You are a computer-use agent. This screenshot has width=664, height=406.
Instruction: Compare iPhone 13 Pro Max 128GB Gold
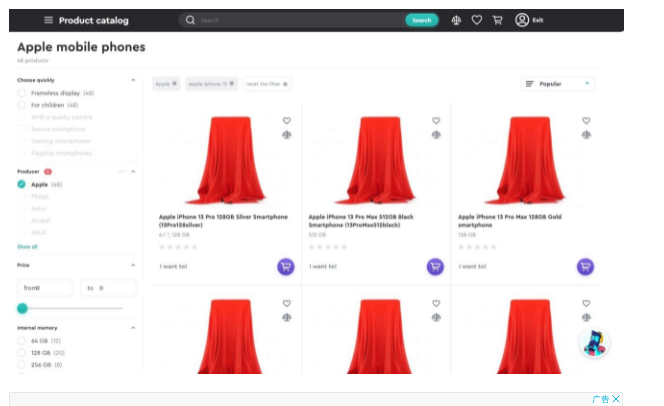click(586, 135)
